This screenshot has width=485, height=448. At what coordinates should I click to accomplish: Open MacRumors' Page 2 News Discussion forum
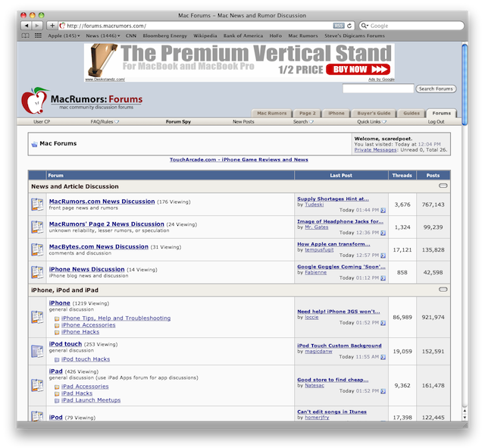(106, 224)
